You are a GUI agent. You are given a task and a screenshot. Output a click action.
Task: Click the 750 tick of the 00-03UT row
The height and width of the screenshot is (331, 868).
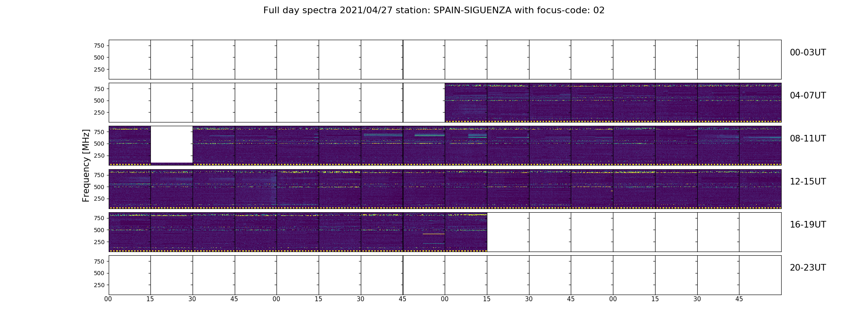tap(99, 46)
